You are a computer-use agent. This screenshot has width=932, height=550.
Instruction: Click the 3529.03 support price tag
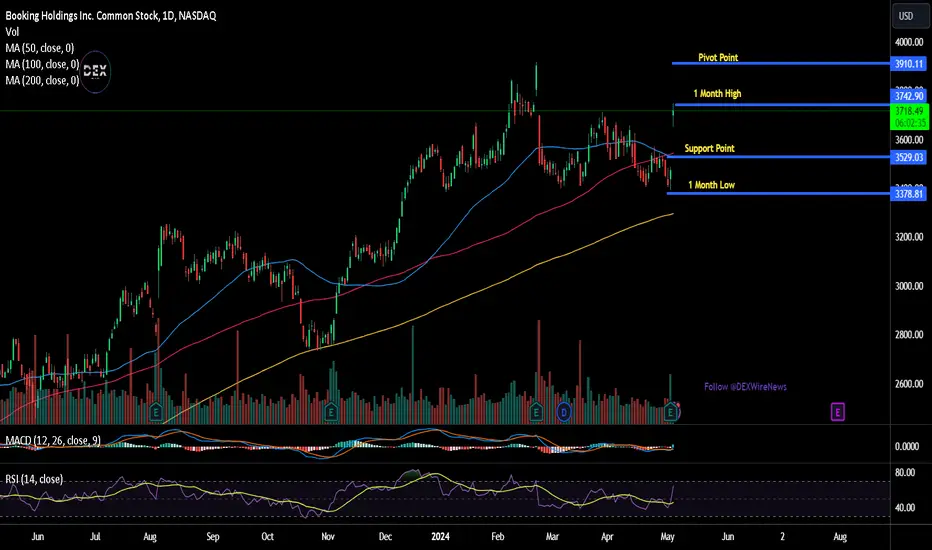pyautogui.click(x=909, y=157)
